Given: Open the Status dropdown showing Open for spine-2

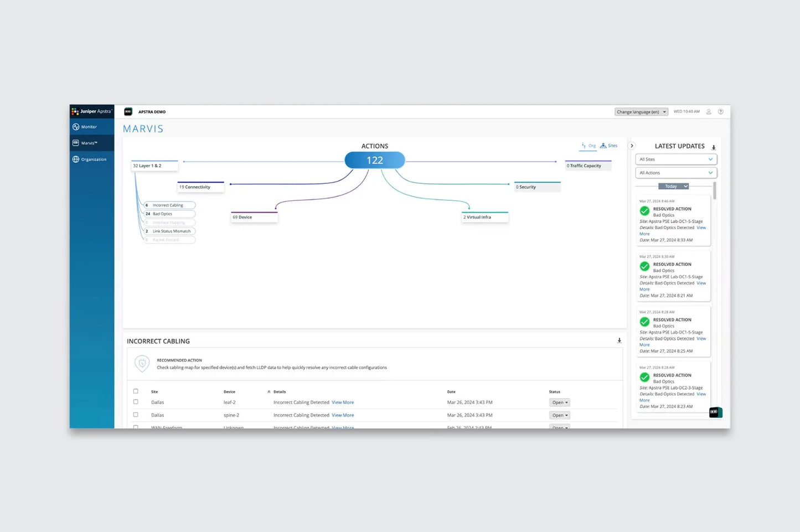Looking at the screenshot, I should pos(559,415).
